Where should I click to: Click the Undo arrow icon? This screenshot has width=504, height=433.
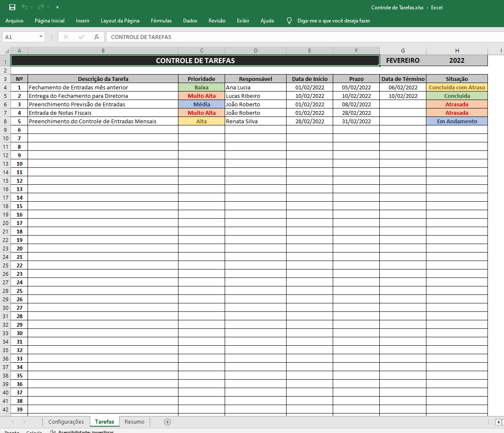[25, 7]
